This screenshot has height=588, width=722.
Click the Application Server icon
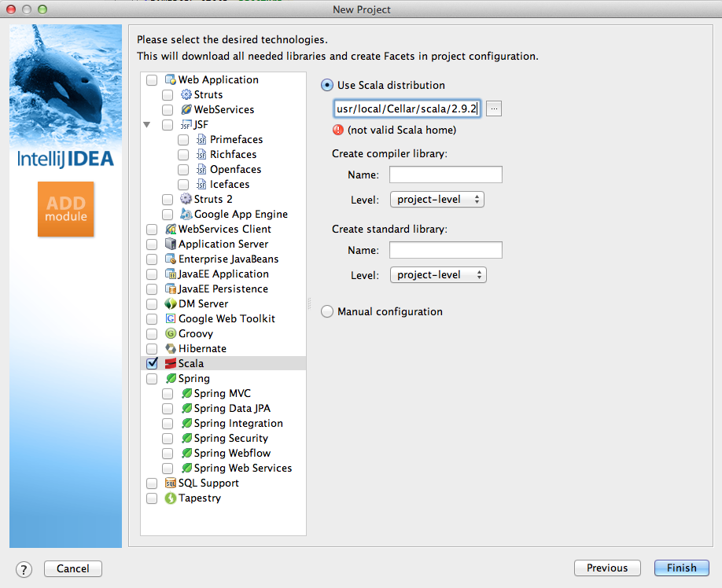pyautogui.click(x=171, y=244)
